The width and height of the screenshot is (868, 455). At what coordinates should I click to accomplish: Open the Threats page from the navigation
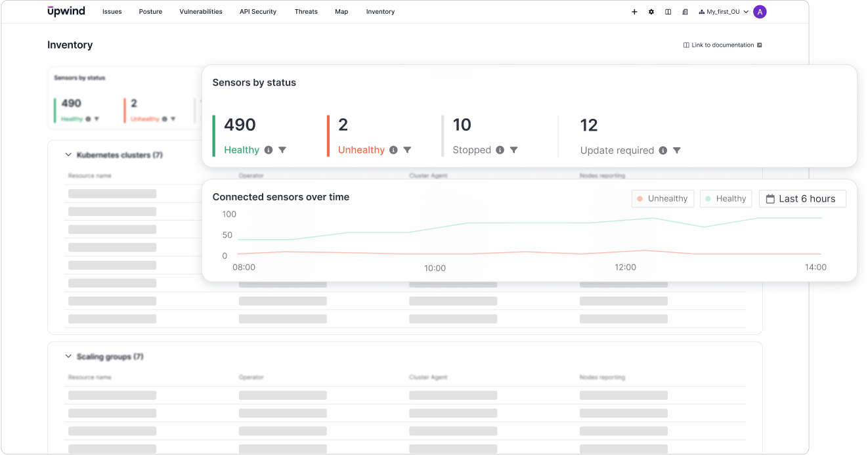[306, 11]
